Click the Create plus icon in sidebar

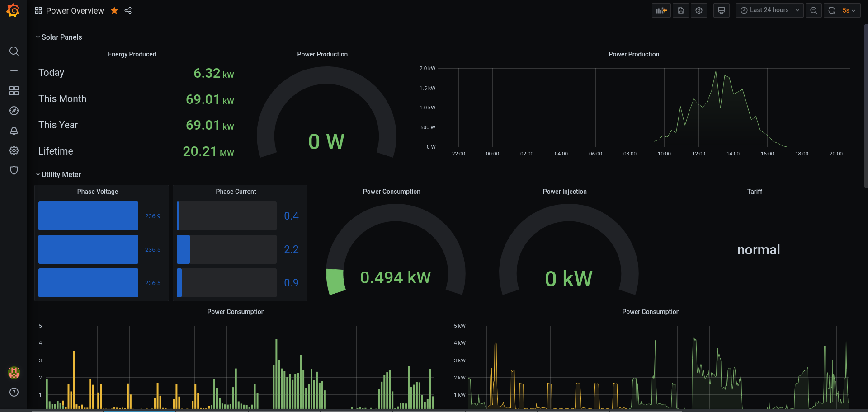(x=14, y=71)
